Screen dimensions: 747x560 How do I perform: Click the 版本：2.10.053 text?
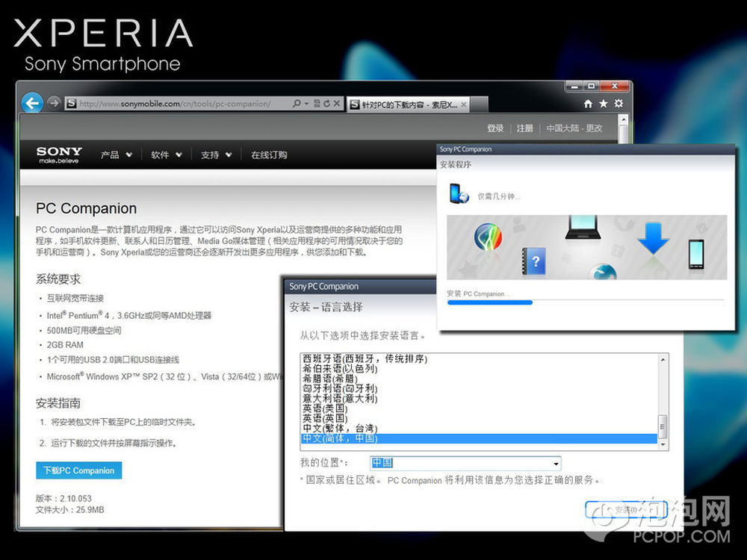pos(63,499)
